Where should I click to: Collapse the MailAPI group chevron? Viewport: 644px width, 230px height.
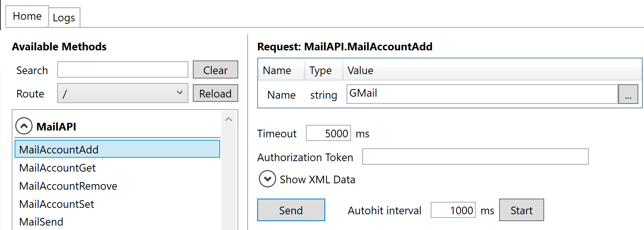[24, 126]
